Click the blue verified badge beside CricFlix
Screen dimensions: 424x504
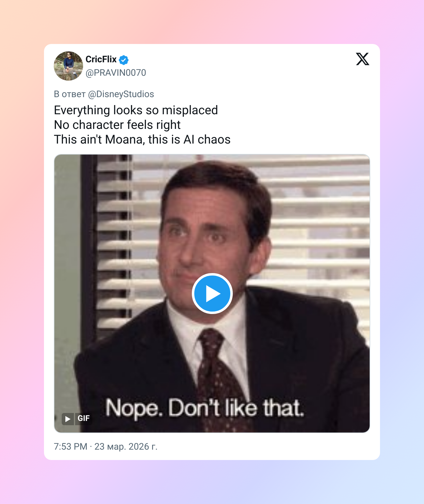pyautogui.click(x=124, y=60)
